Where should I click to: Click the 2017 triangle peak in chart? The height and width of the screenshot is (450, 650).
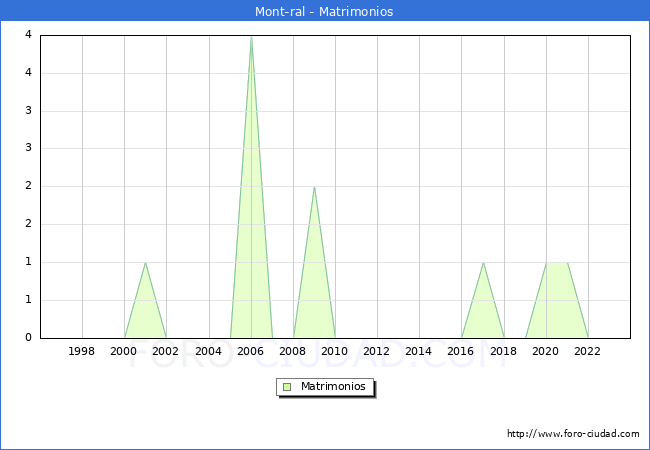(483, 263)
